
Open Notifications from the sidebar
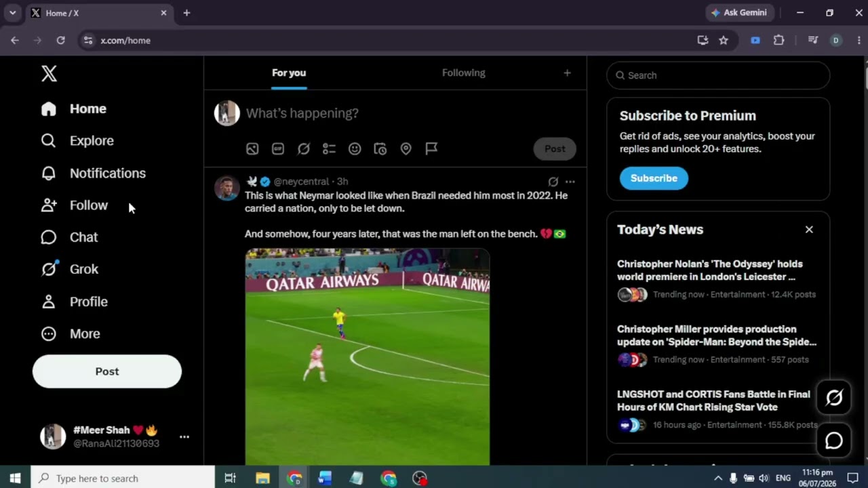tap(93, 174)
